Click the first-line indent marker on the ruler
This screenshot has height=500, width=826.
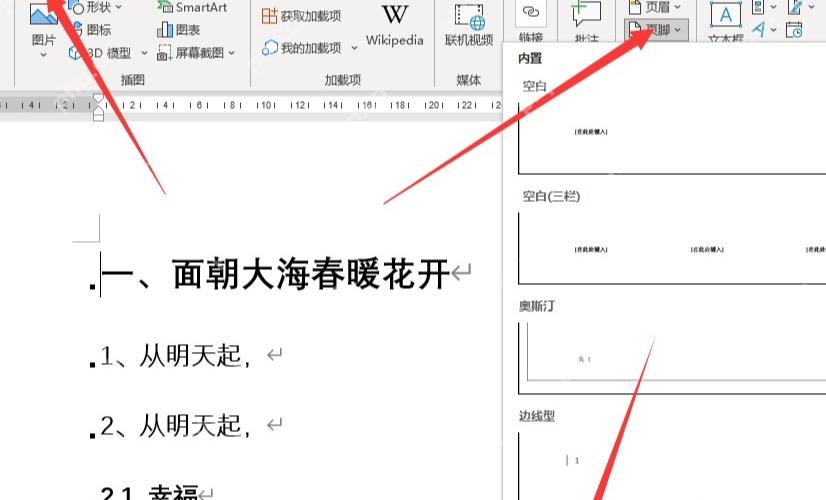point(98,99)
